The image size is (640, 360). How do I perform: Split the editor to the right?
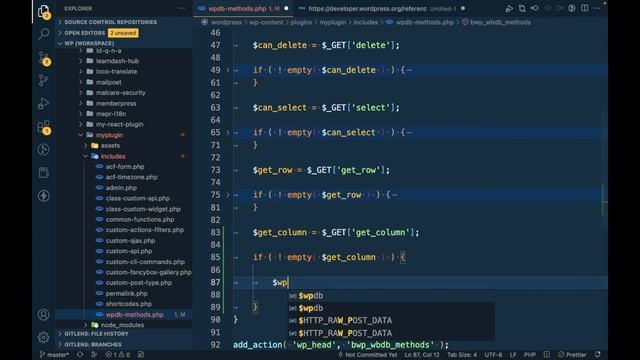584,8
